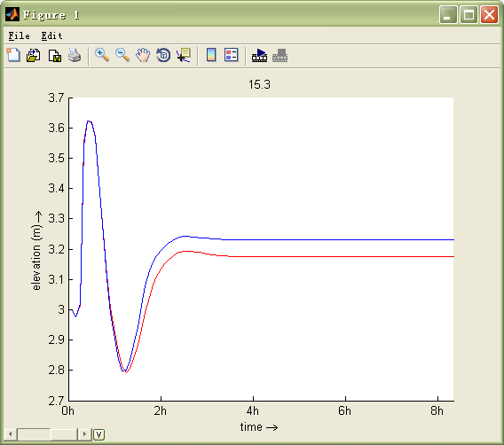Toggle the colorbar display icon

[211, 55]
